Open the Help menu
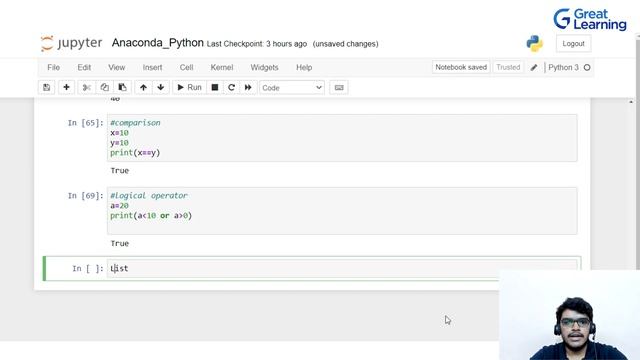Viewport: 640px width, 360px height. click(304, 67)
